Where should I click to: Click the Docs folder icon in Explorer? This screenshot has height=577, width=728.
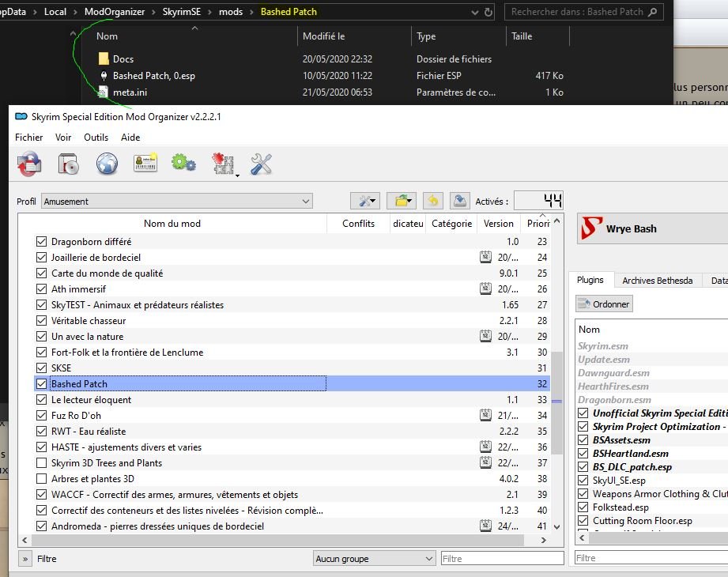pyautogui.click(x=104, y=58)
